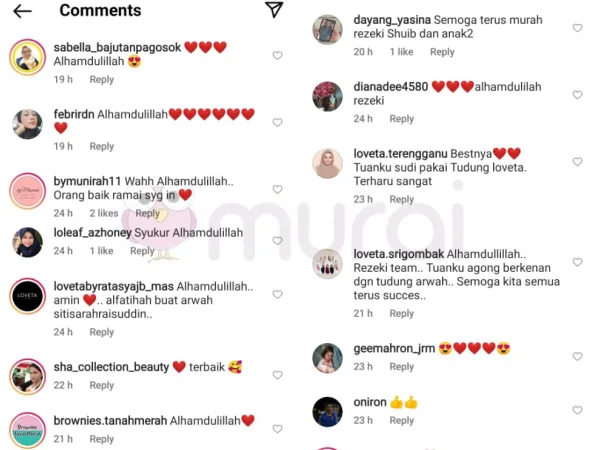600x450 pixels.
Task: Reply to dianadee4580's comment
Action: 402,119
